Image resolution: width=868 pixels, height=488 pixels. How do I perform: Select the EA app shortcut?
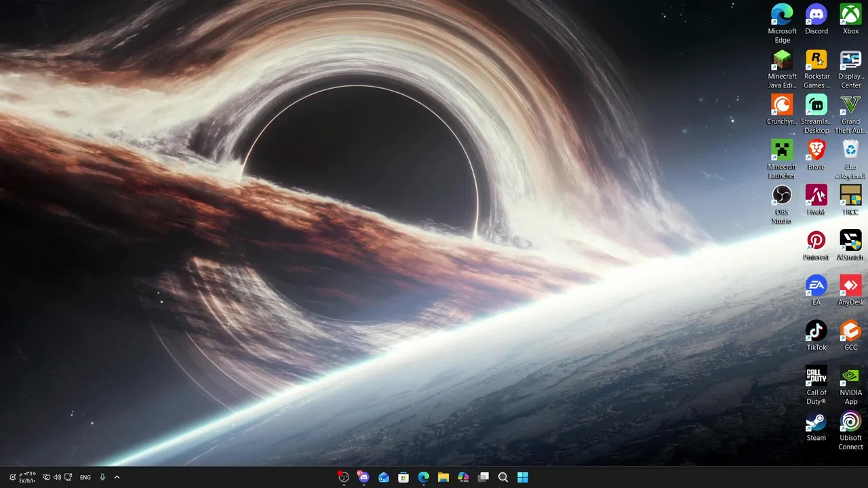point(816,290)
